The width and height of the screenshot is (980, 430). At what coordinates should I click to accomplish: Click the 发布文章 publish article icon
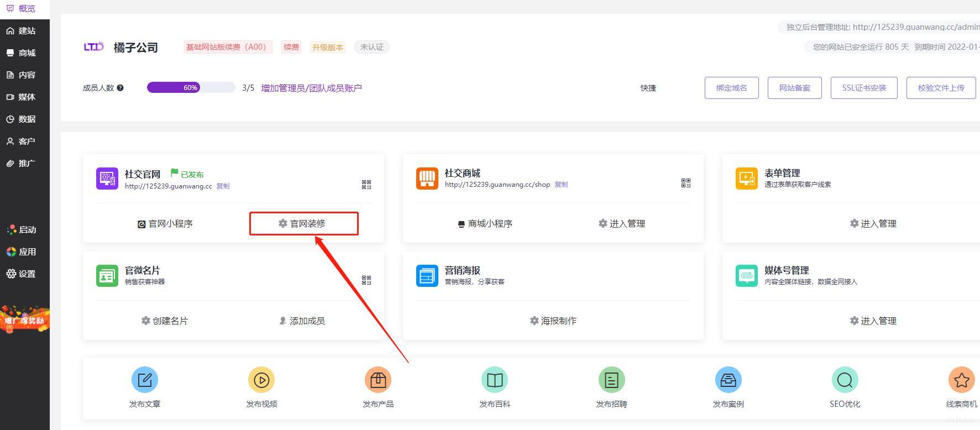tap(145, 380)
